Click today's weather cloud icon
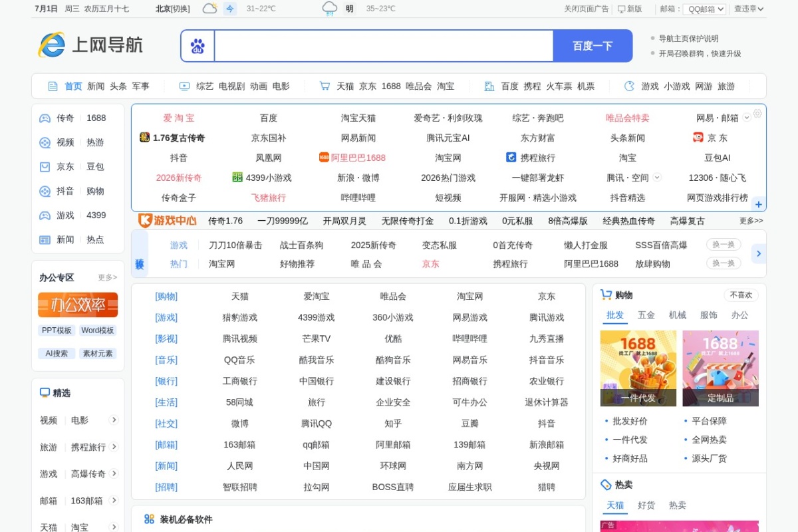 pos(210,9)
